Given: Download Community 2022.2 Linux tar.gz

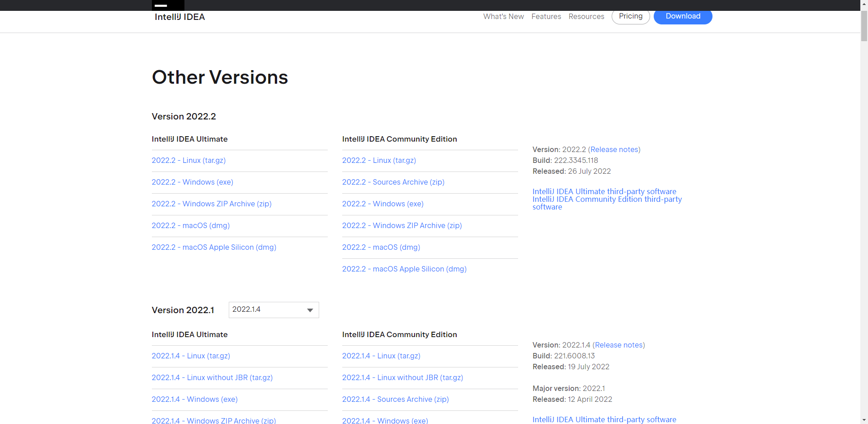Looking at the screenshot, I should (379, 160).
